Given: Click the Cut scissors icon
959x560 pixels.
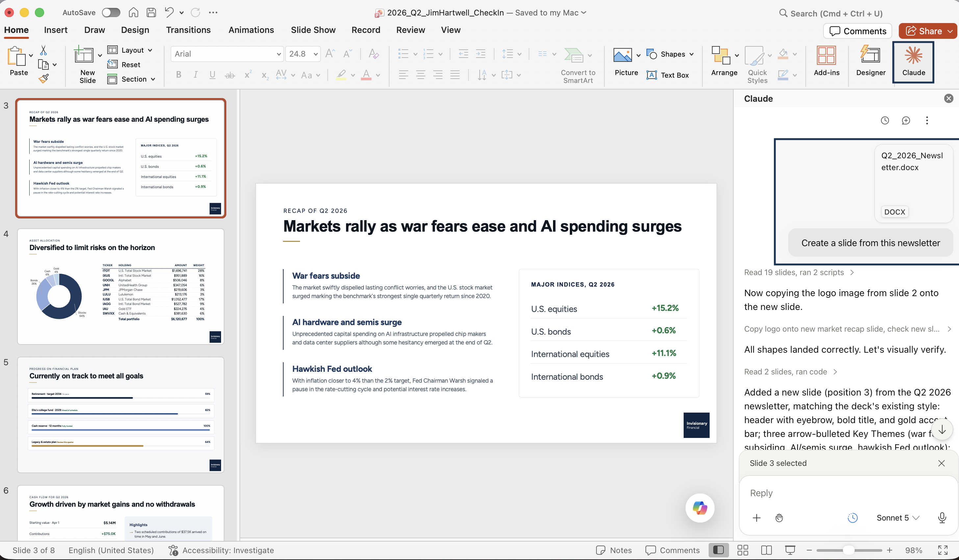Looking at the screenshot, I should point(43,50).
